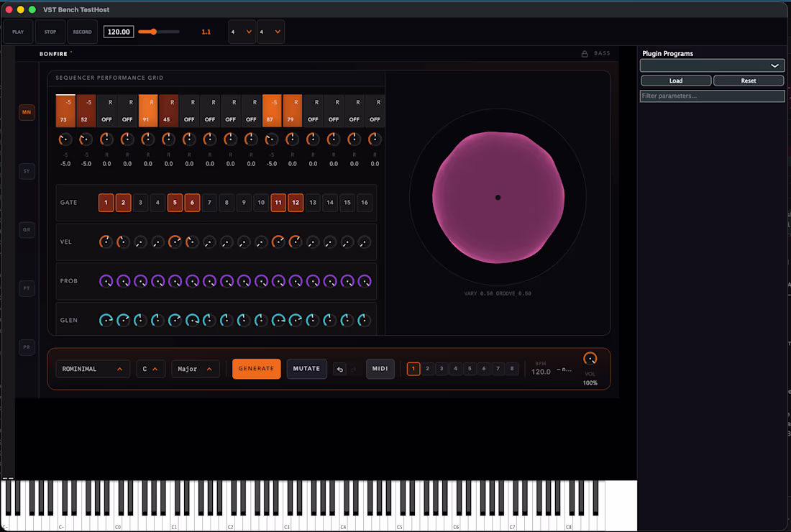Screen dimensions: 791x532
Task: Open the PT sidebar section
Action: pos(27,288)
